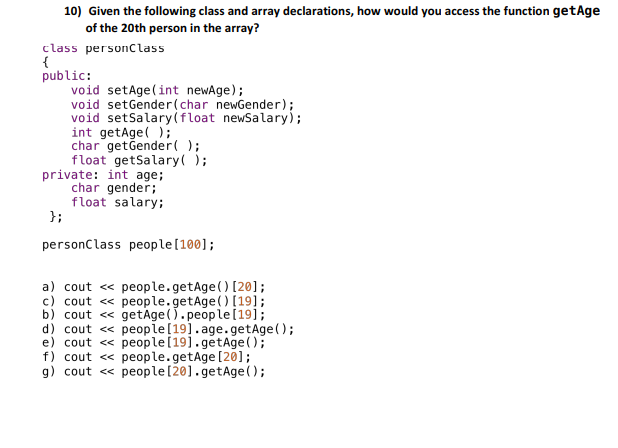Select option g) people[20].getAge()

[x=154, y=372]
